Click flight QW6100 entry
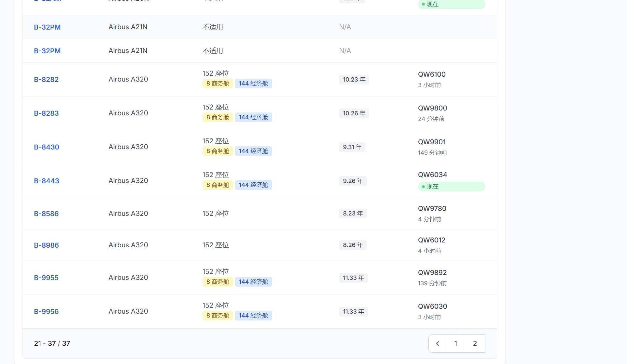Viewport: 627px width, 364px height. point(432,74)
